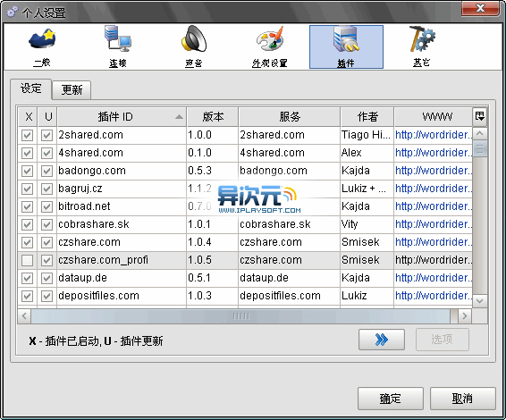Sort by the U column header

47,117
